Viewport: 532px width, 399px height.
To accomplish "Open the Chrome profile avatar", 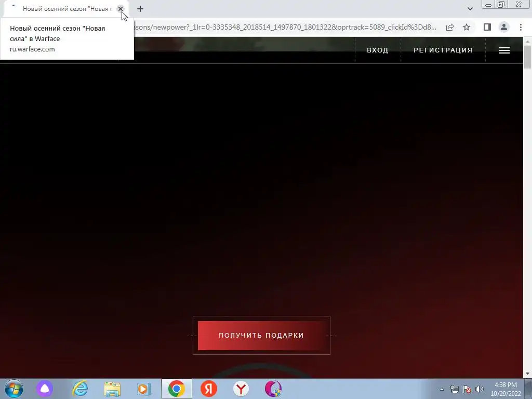I will pos(504,27).
